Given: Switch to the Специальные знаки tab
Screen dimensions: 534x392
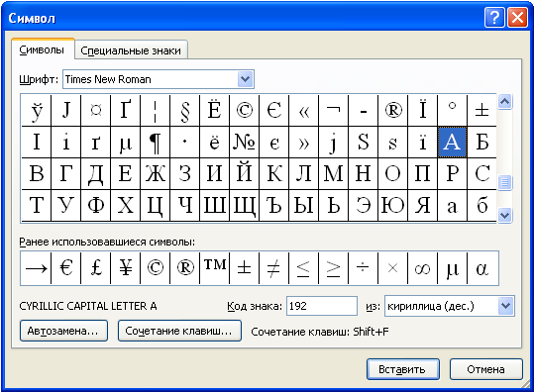Looking at the screenshot, I should [x=131, y=50].
